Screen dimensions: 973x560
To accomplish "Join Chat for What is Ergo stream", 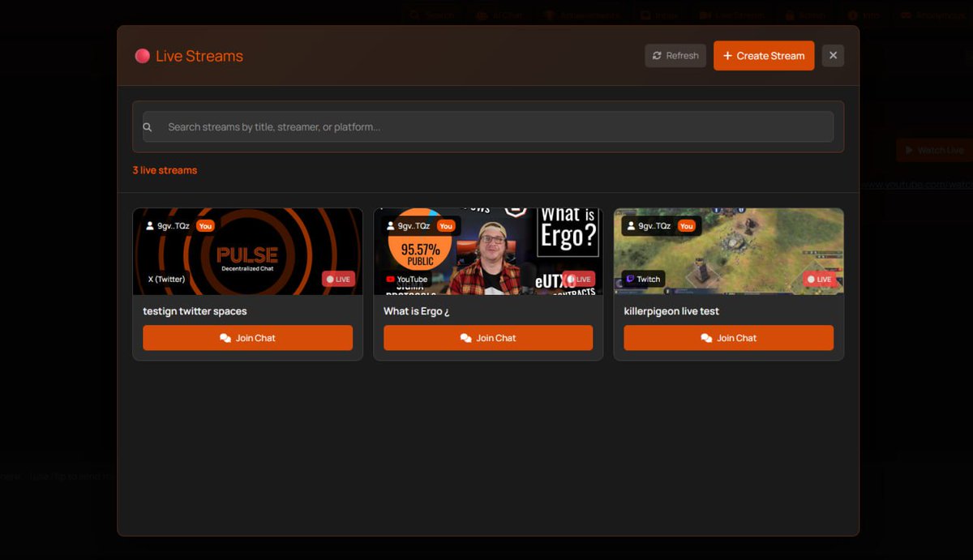I will (x=488, y=338).
